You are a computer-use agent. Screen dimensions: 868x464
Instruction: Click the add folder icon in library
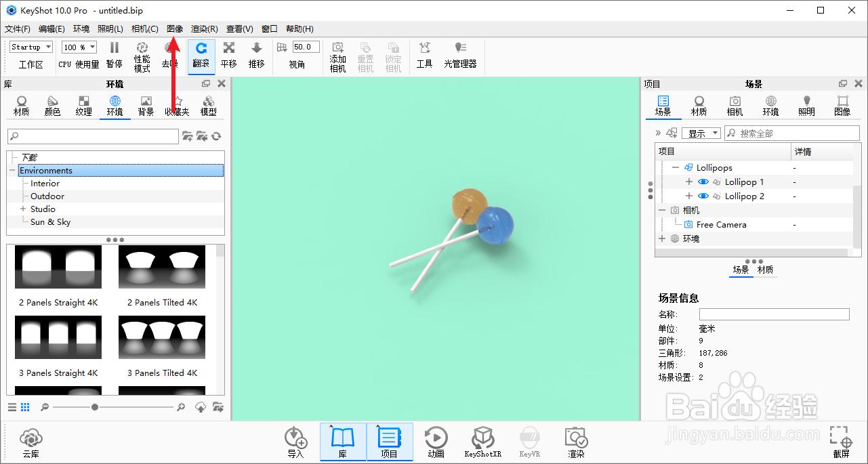[188, 137]
